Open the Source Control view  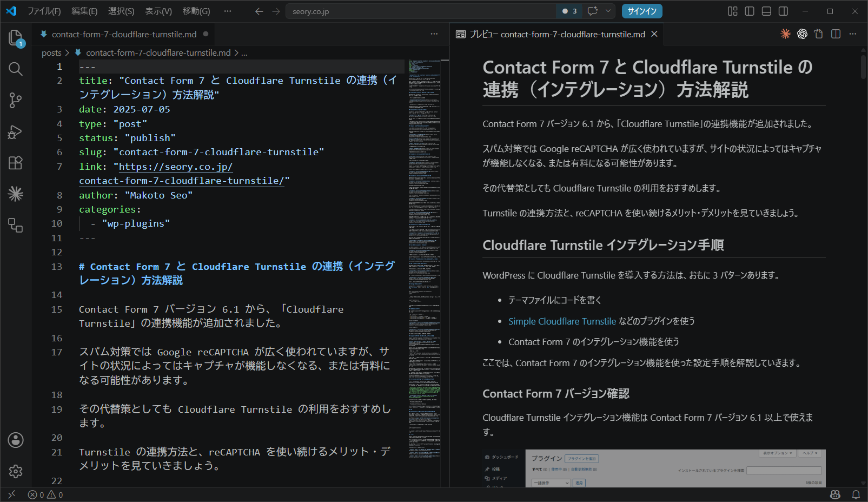click(x=16, y=100)
